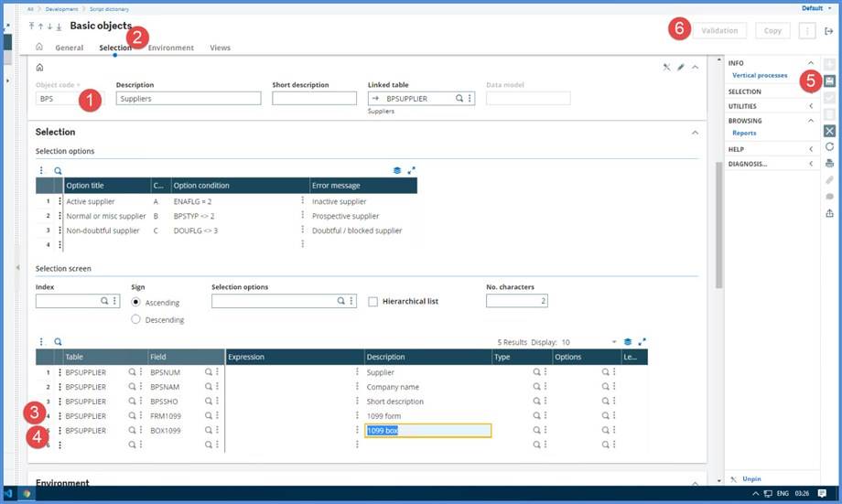Click the tools icon in the header section bar

coord(666,67)
